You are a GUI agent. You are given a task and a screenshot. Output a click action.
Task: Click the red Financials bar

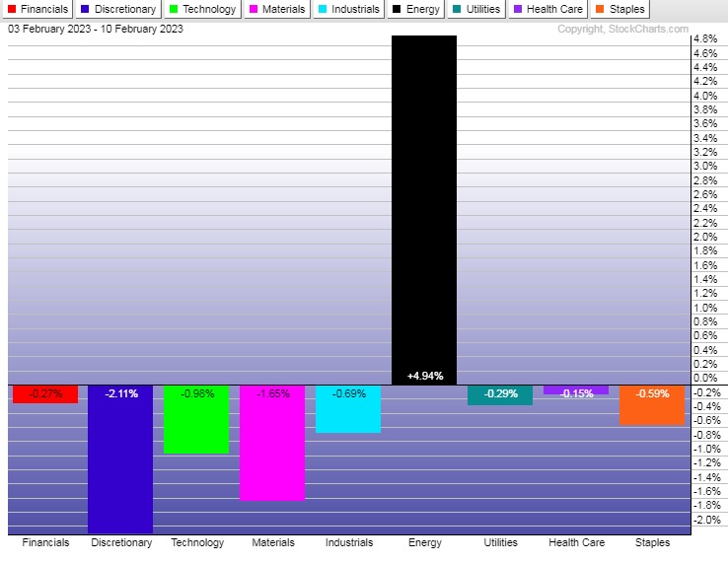[x=45, y=394]
